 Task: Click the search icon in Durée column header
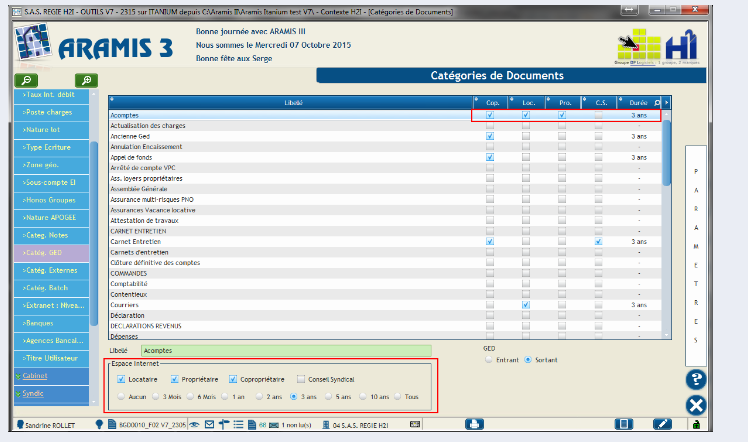point(657,103)
